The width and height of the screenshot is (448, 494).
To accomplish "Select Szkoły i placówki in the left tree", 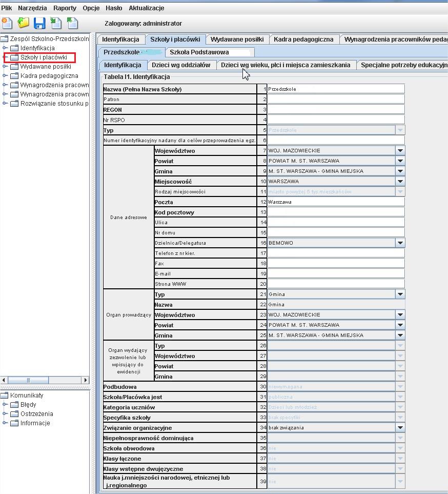I will click(44, 57).
